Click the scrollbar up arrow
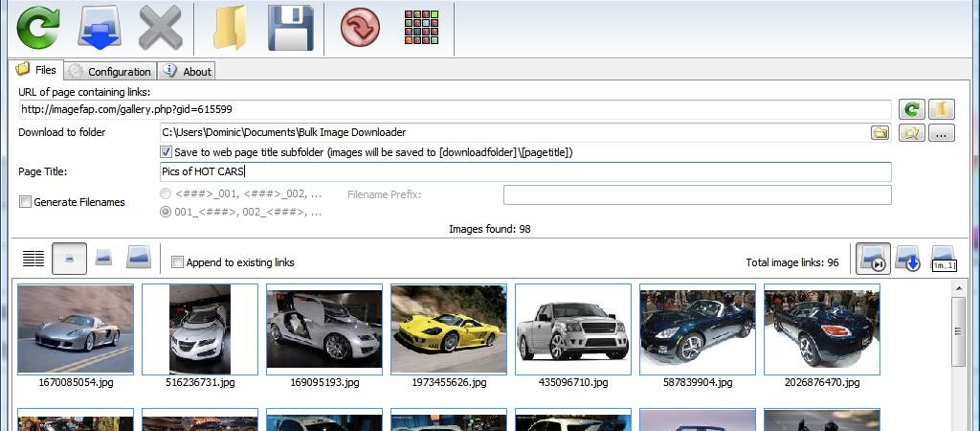980x431 pixels. (958, 287)
